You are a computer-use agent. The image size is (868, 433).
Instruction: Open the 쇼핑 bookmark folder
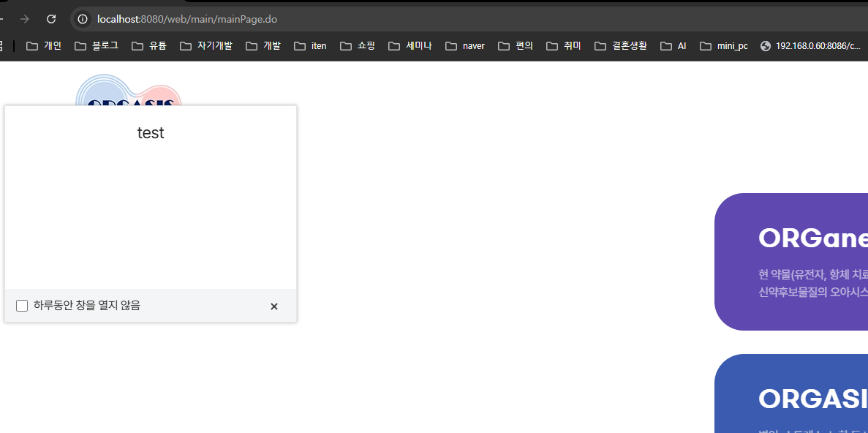point(358,46)
